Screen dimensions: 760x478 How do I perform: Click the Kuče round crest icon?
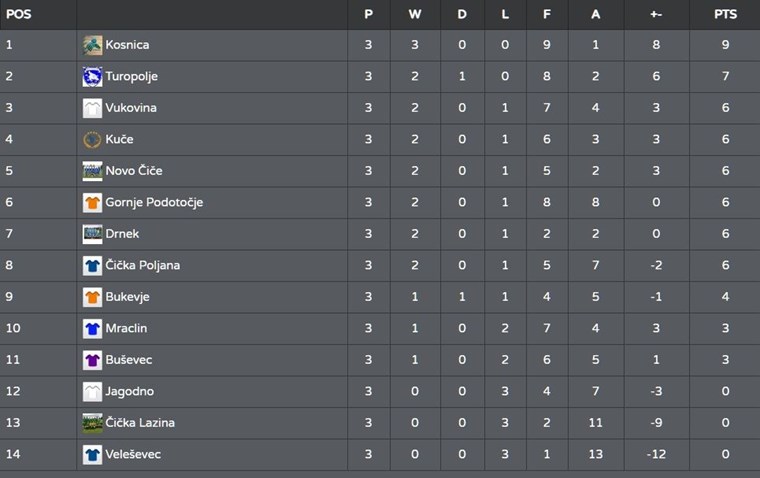pyautogui.click(x=92, y=140)
